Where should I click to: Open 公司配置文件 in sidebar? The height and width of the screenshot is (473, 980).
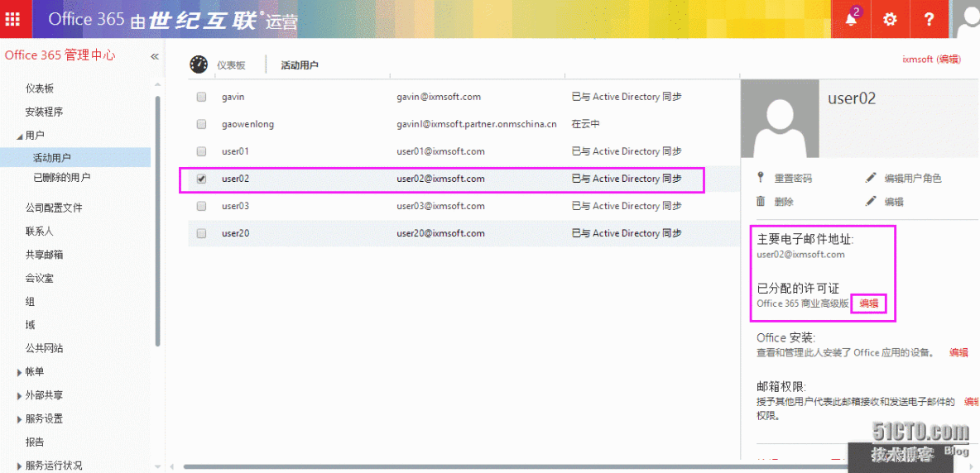coord(54,208)
